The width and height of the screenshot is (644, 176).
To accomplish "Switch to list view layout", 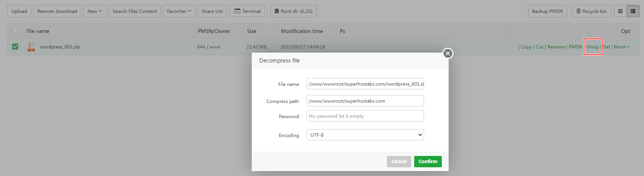I will 633,11.
